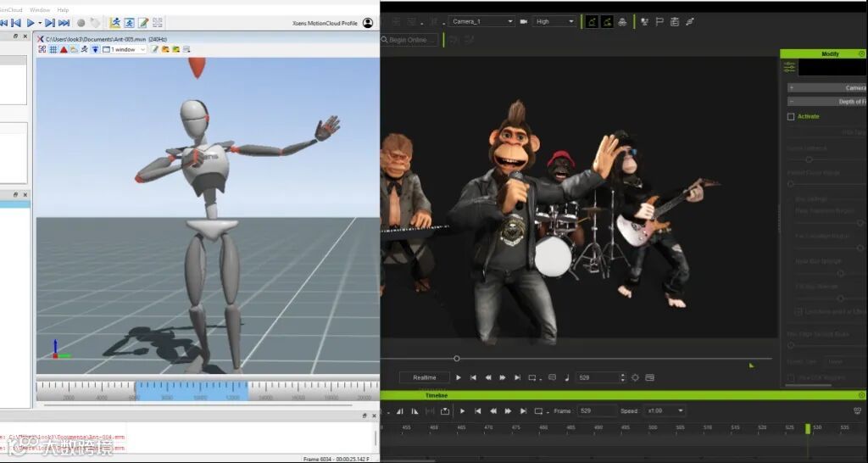Close the green Modify panel
The image size is (868, 463).
[862, 53]
